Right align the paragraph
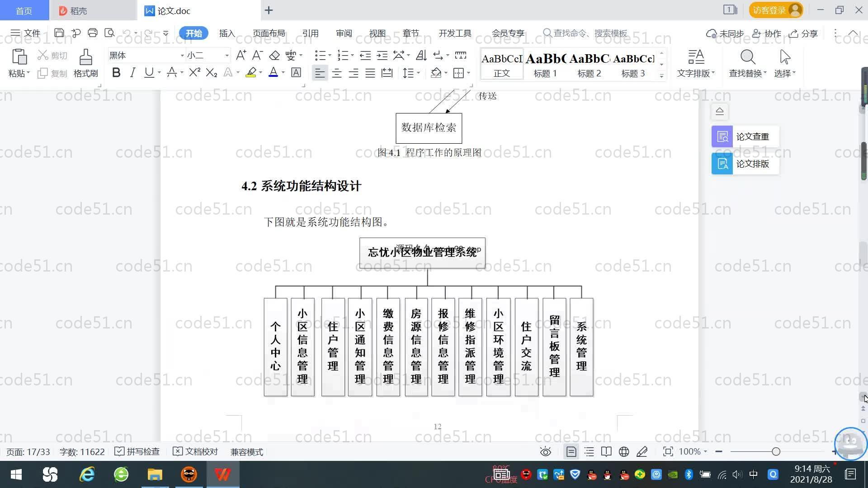This screenshot has height=488, width=868. click(354, 73)
